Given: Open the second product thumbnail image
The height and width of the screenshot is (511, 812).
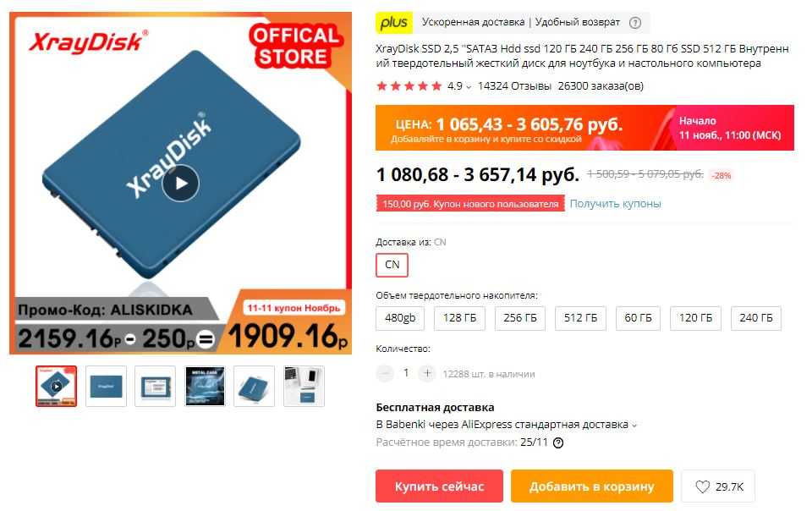Looking at the screenshot, I should click(107, 387).
